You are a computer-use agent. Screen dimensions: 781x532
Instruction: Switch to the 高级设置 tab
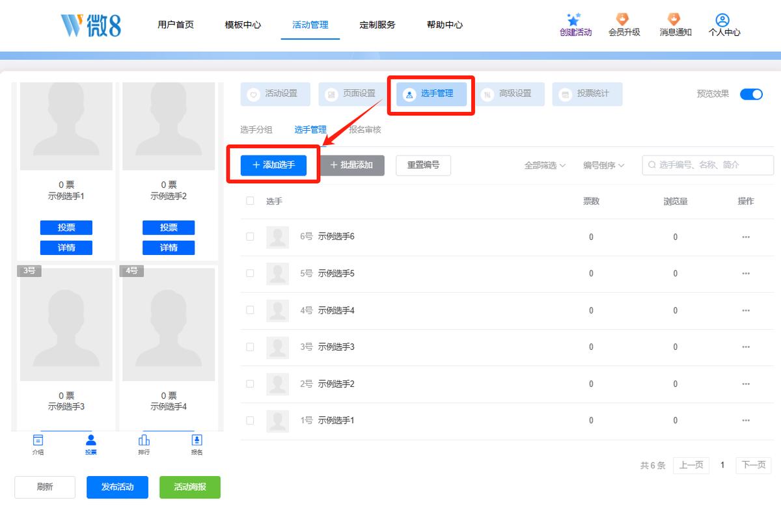[x=510, y=94]
